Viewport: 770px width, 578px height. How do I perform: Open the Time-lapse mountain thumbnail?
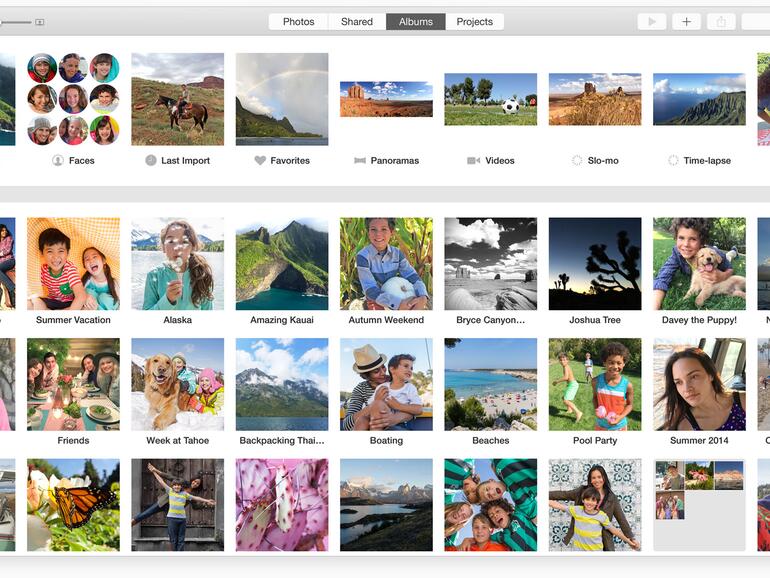699,99
